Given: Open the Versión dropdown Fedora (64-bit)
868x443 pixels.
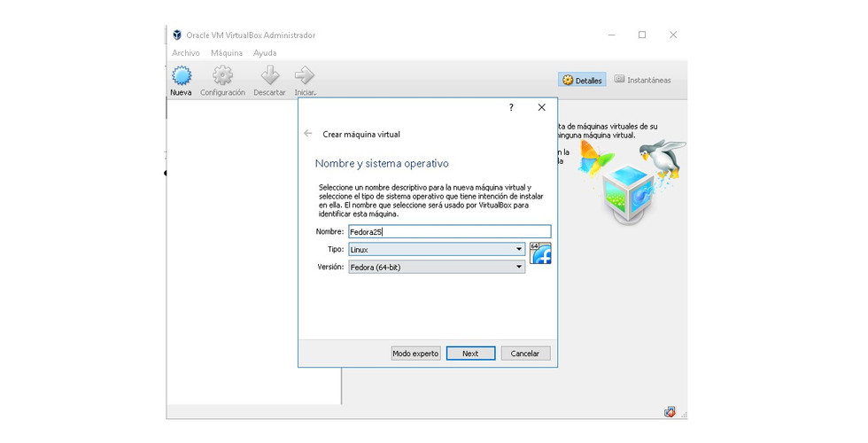Looking at the screenshot, I should [437, 267].
